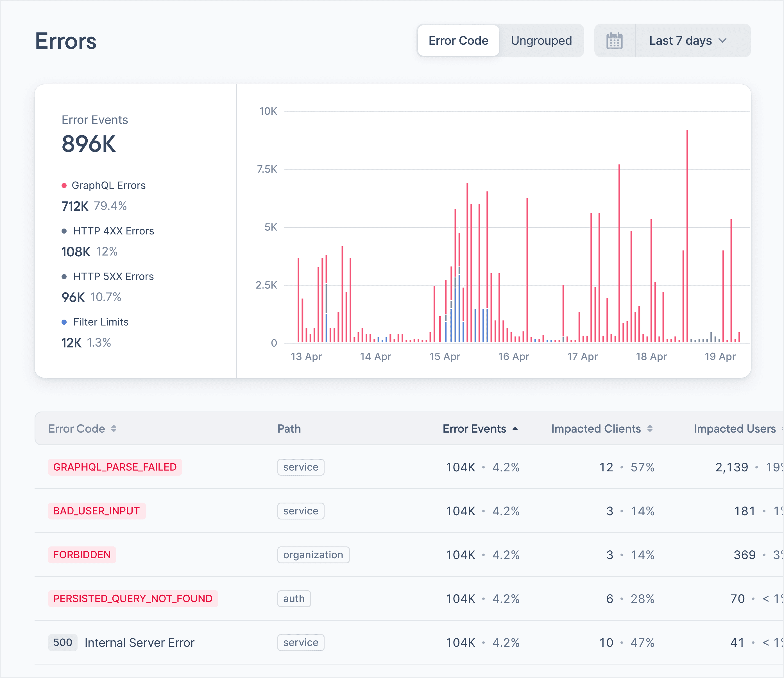Click the Impacted Users column header

[x=735, y=429]
